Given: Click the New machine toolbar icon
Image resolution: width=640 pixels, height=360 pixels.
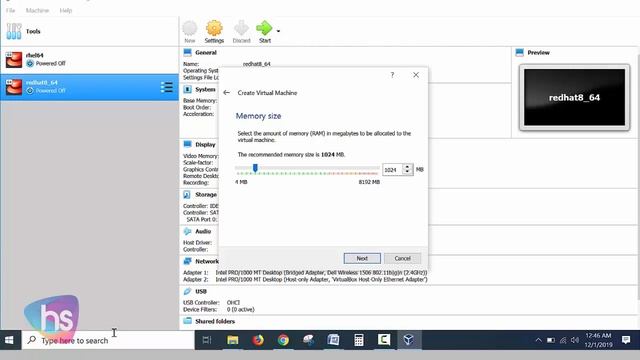Looking at the screenshot, I should point(190,32).
